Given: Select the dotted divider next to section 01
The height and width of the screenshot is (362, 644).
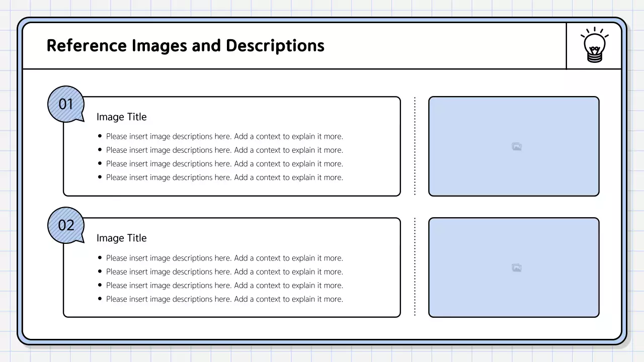Looking at the screenshot, I should tap(415, 146).
